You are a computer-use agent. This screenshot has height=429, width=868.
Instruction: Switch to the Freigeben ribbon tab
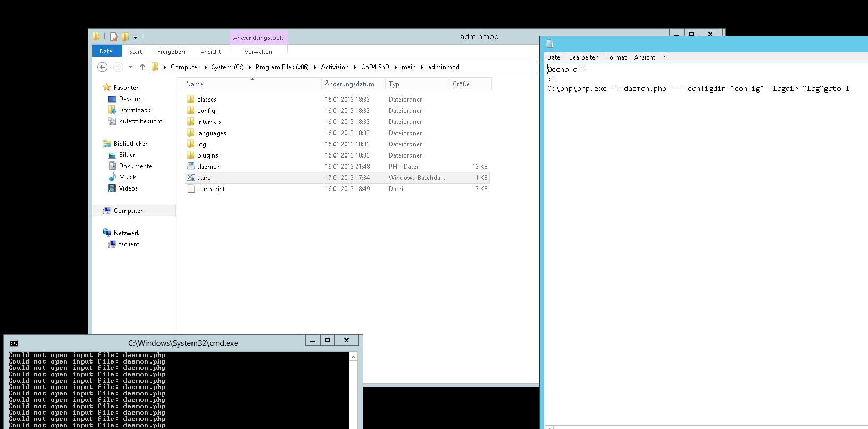tap(171, 52)
